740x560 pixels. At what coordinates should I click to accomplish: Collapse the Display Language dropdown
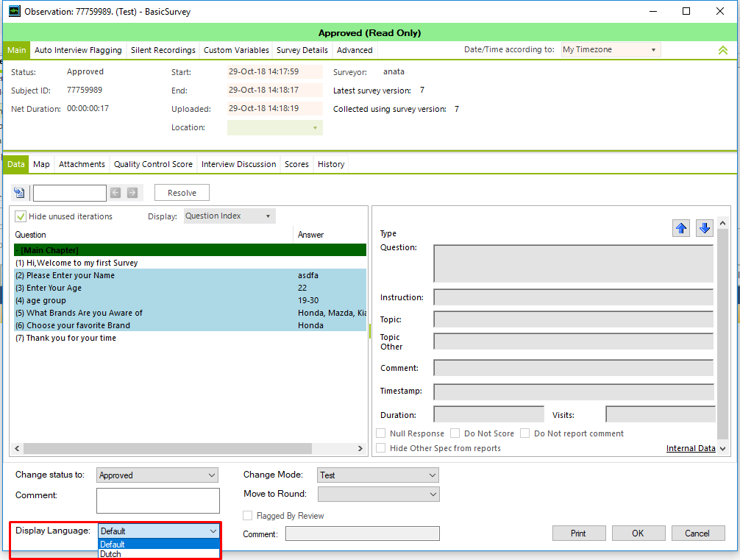[x=213, y=531]
